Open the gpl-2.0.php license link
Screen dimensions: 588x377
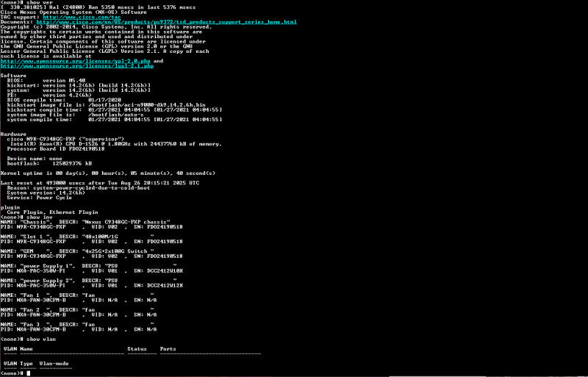[76, 61]
